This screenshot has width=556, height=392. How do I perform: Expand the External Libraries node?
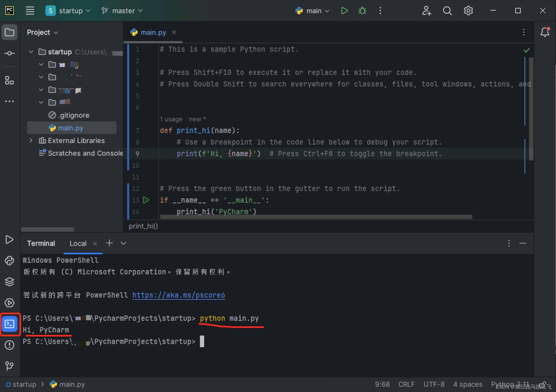[31, 140]
